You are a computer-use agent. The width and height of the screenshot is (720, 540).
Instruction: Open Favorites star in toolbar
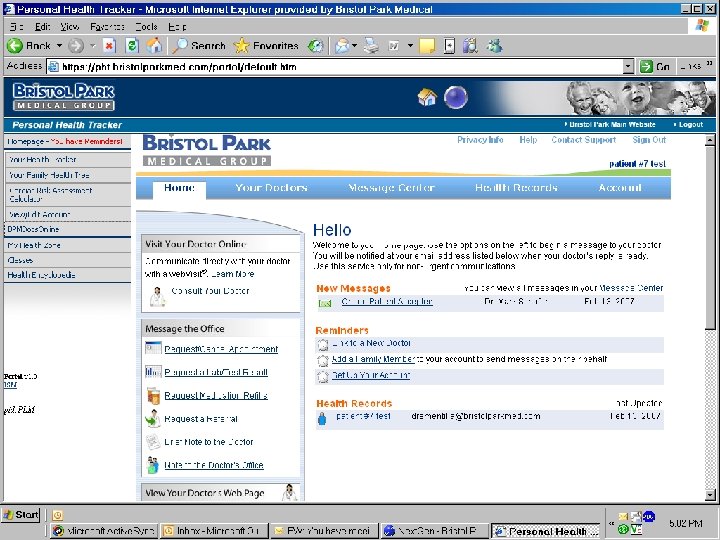click(241, 45)
